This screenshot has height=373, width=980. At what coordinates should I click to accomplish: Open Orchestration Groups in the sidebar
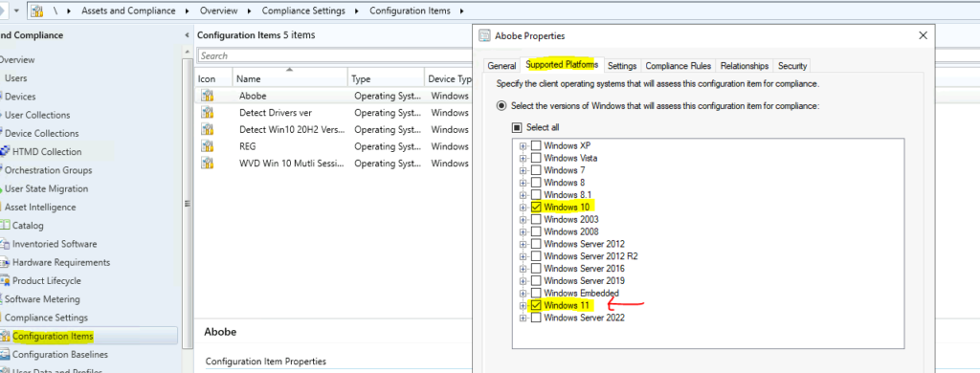(x=49, y=170)
